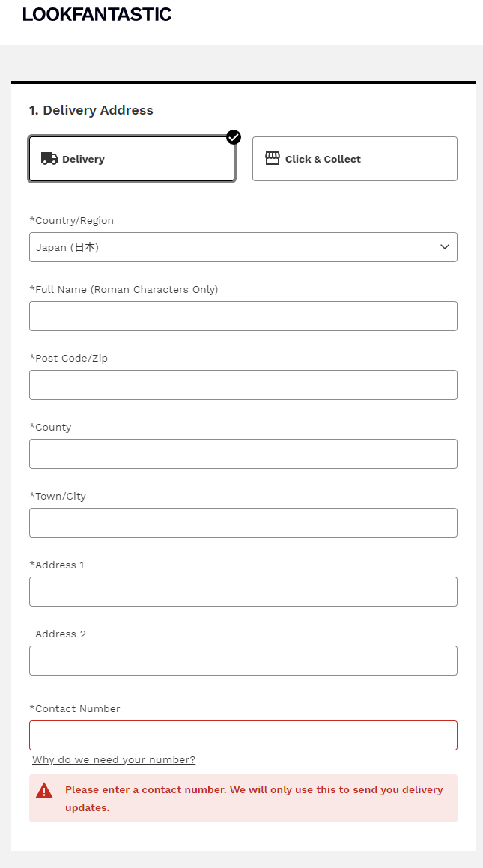Click the '*Full Name (Roman Characters Only)' label
This screenshot has height=868, width=483.
tap(124, 289)
